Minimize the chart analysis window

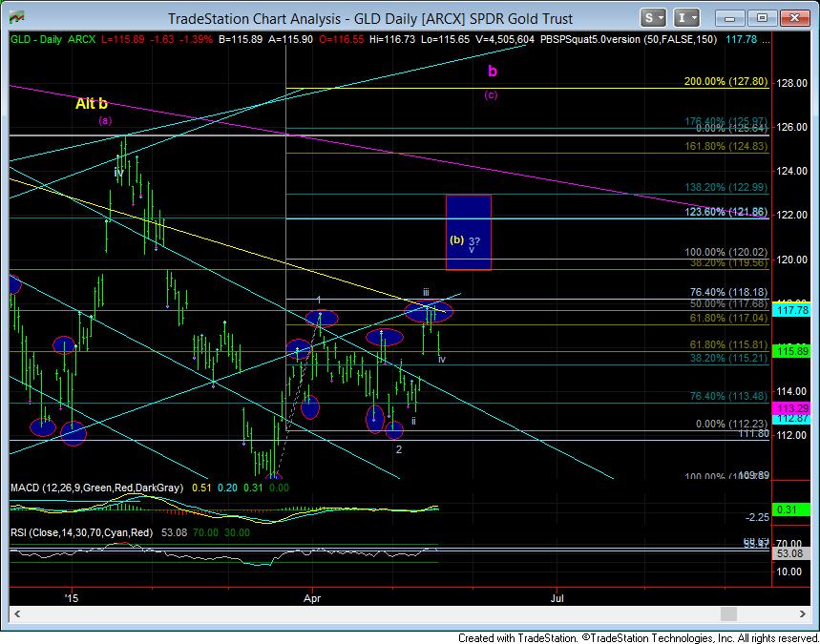click(x=730, y=18)
